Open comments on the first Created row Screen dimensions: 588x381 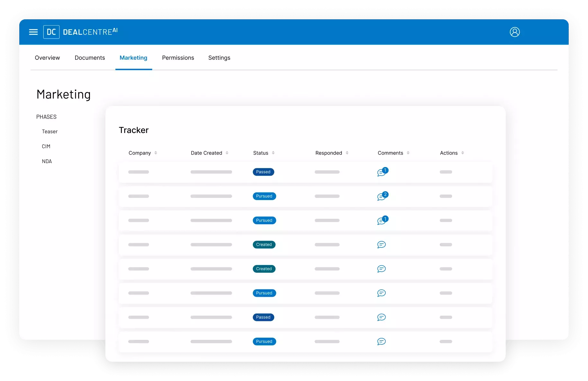381,245
